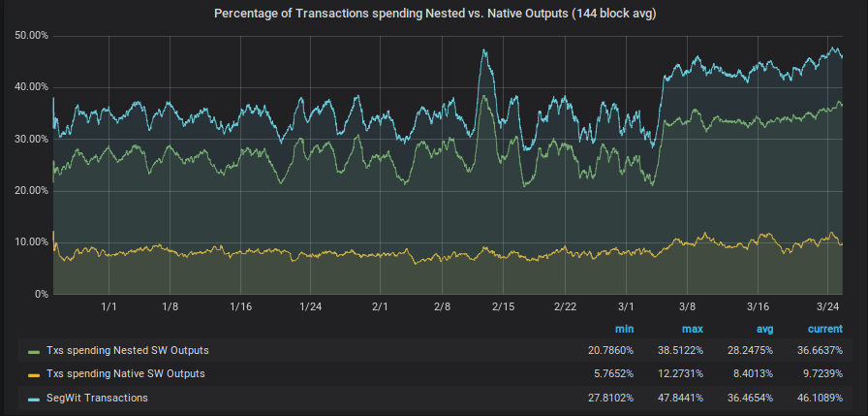Click the 2/22 date label on x-axis

tap(565, 306)
